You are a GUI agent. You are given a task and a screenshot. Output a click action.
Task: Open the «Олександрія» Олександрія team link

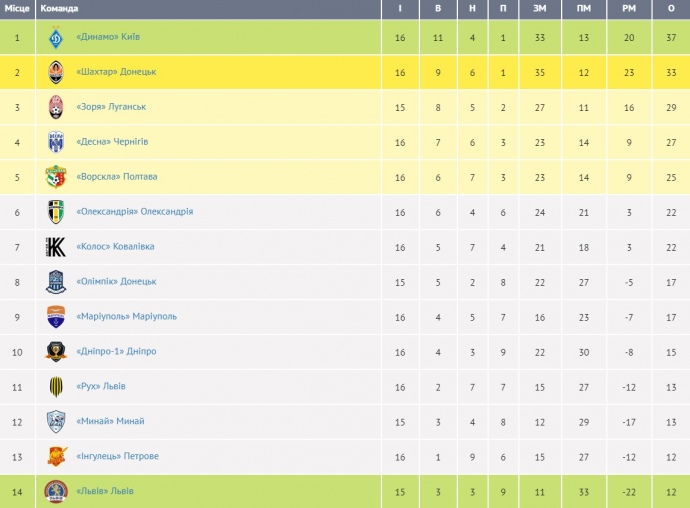pyautogui.click(x=134, y=212)
